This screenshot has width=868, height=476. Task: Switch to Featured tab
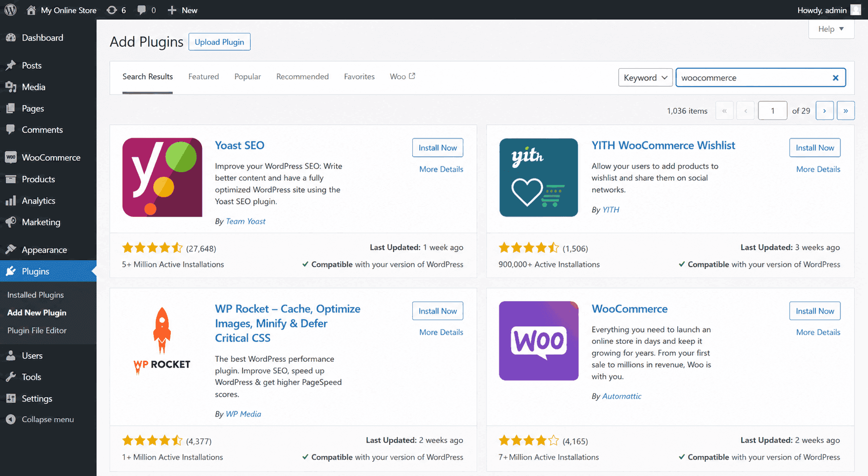[x=204, y=77]
